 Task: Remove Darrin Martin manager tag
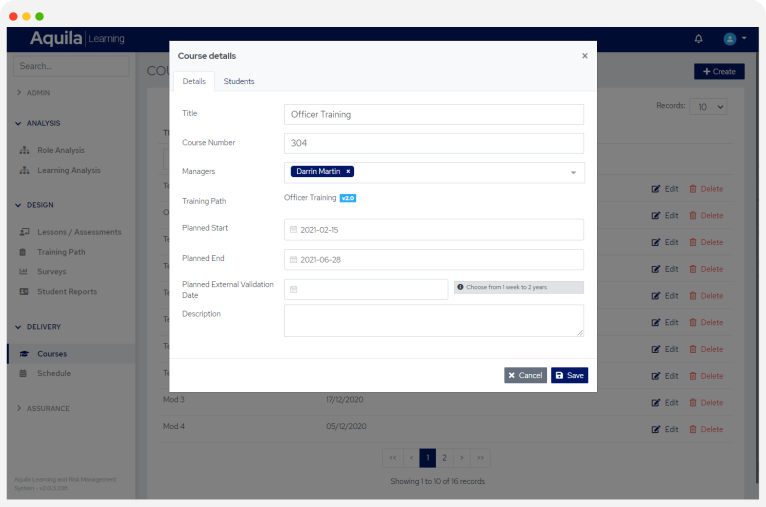click(x=348, y=172)
